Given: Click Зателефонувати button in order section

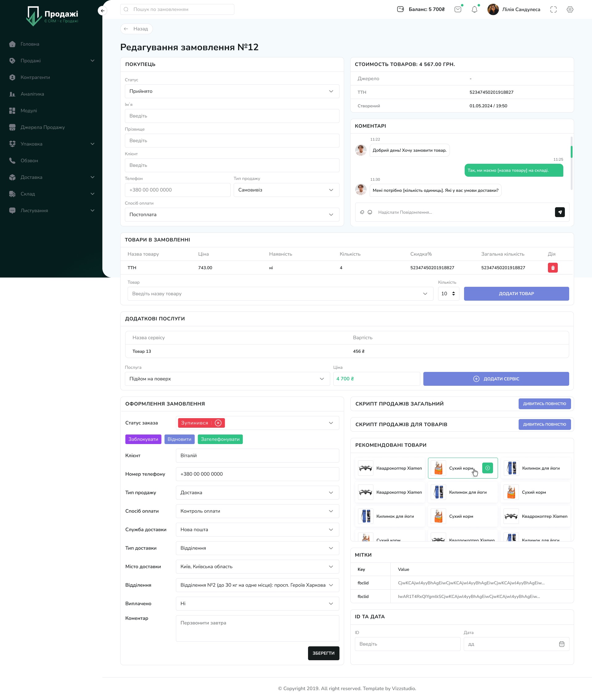Looking at the screenshot, I should coord(220,439).
